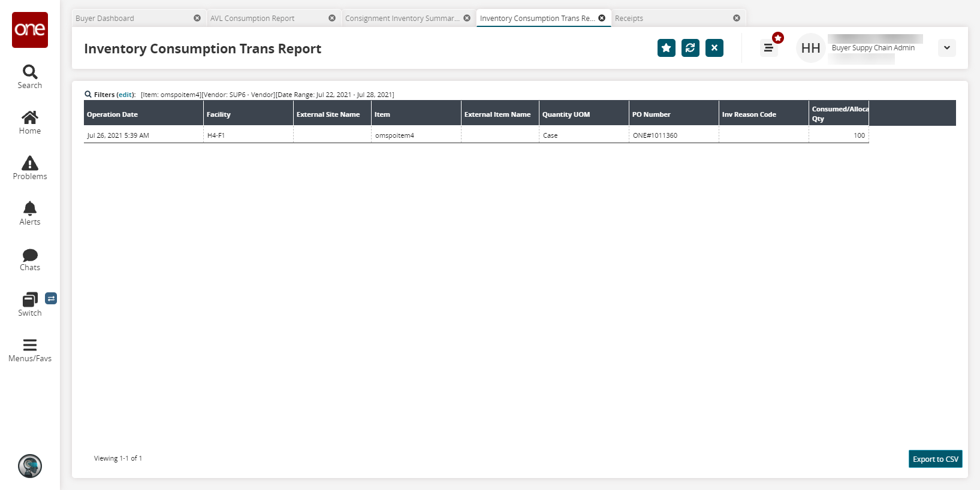Sort by Operation Date column header

(x=113, y=114)
